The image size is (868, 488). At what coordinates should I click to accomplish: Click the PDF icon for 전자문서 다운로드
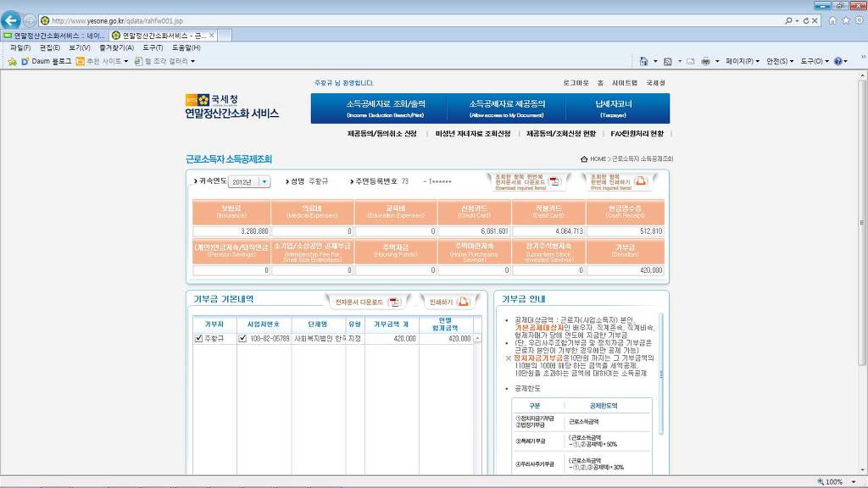(x=393, y=302)
